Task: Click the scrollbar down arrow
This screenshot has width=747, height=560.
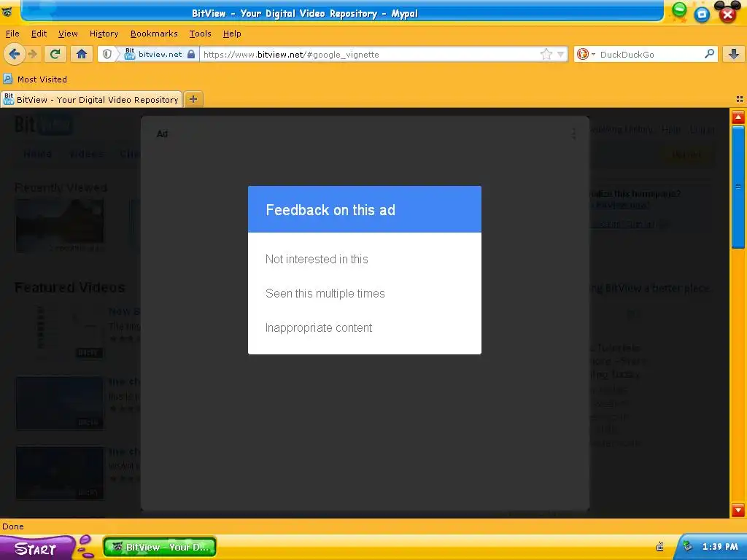Action: point(738,510)
